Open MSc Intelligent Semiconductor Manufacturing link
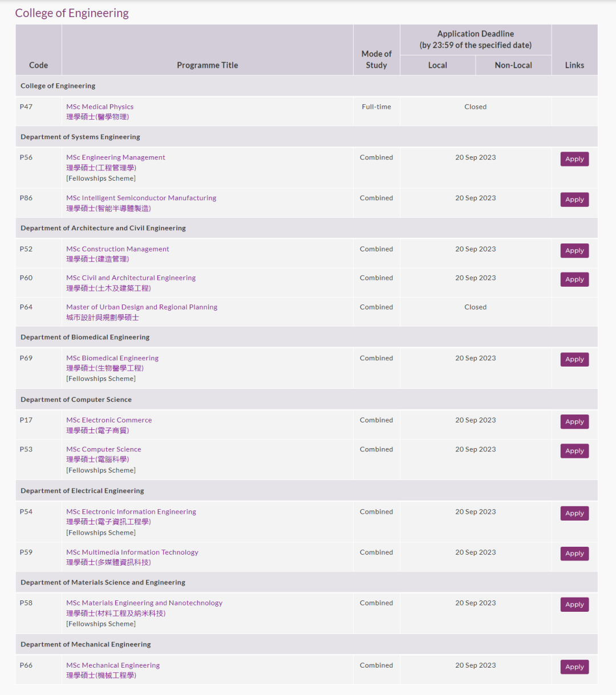 (x=141, y=198)
